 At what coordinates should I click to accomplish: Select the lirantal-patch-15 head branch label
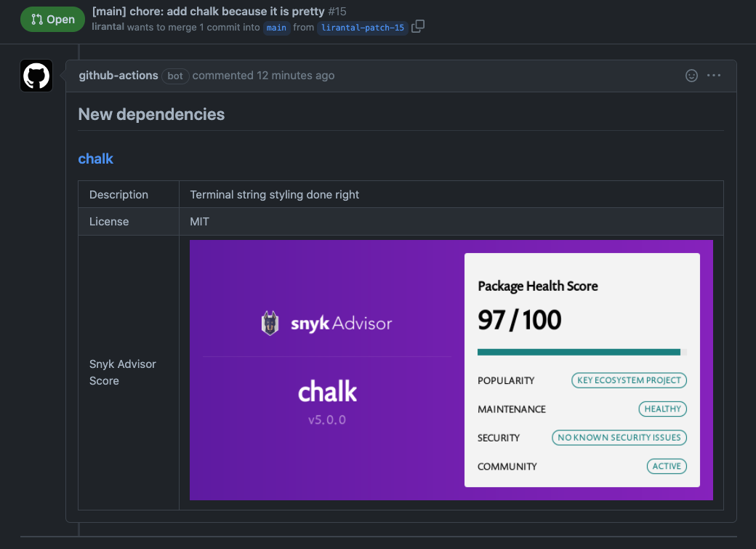click(363, 28)
